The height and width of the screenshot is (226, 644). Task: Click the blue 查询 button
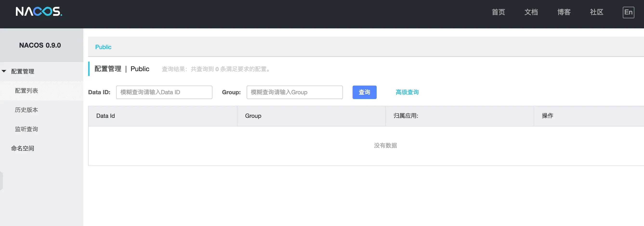(364, 92)
